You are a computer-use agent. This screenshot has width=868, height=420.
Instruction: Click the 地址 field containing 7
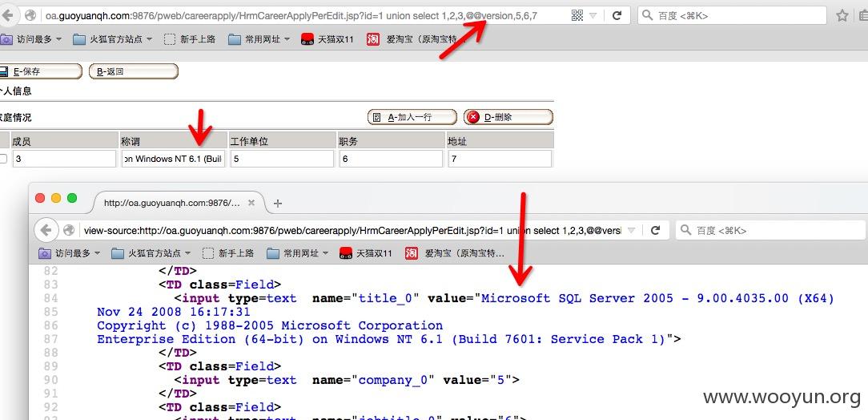coord(500,159)
